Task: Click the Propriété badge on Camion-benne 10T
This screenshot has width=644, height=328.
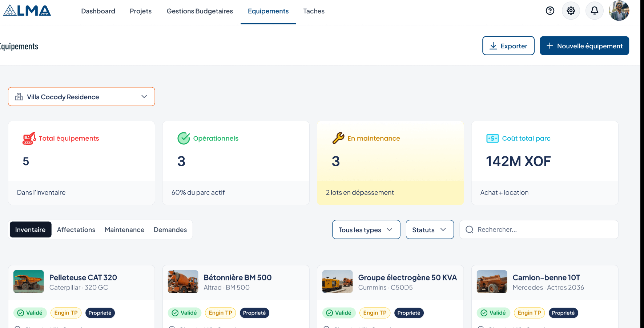Action: (563, 313)
